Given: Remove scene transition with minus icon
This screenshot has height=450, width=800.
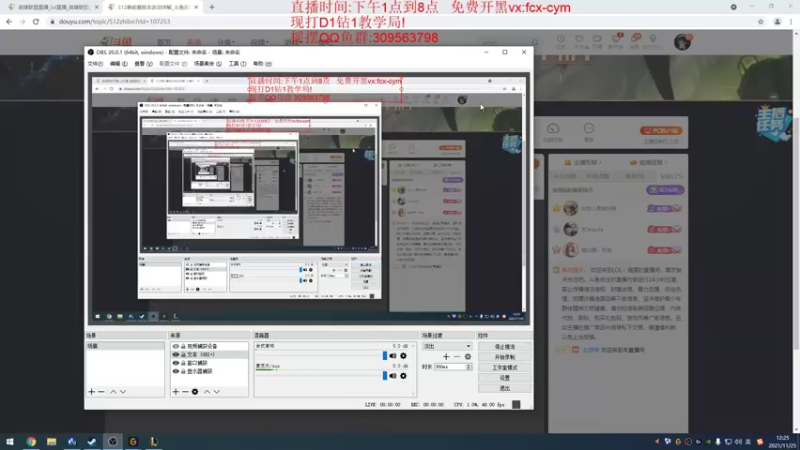Looking at the screenshot, I should click(x=457, y=357).
